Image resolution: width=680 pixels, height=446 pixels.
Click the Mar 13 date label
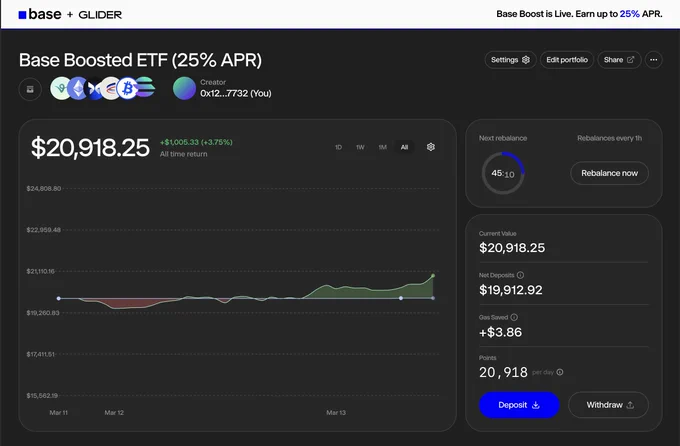[x=336, y=413]
